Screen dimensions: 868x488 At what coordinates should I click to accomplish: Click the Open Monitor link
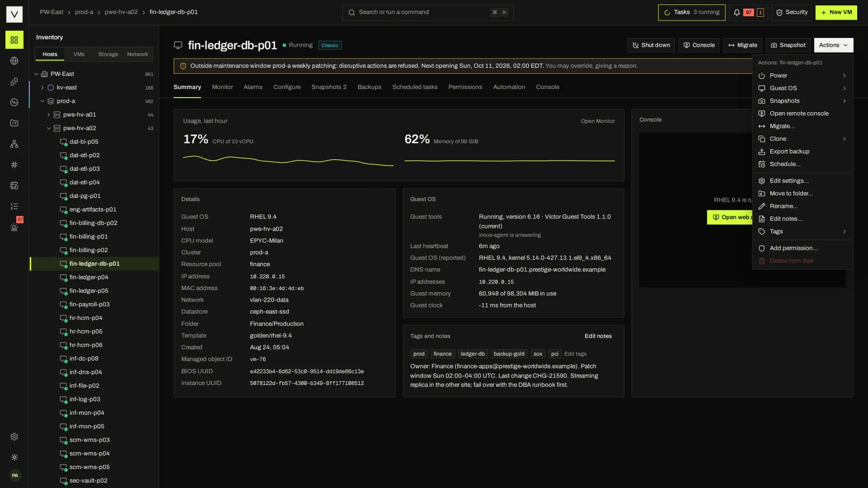pos(598,121)
